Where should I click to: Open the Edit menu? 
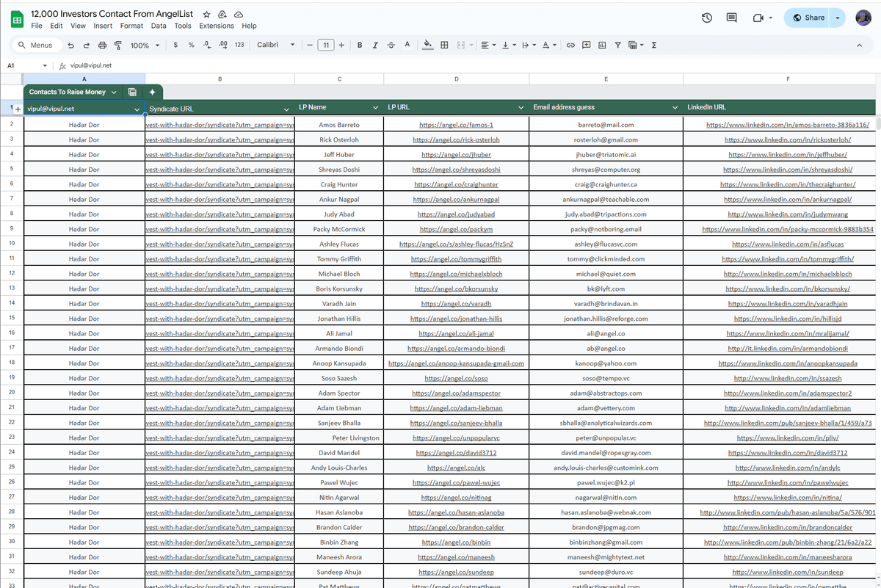coord(57,26)
